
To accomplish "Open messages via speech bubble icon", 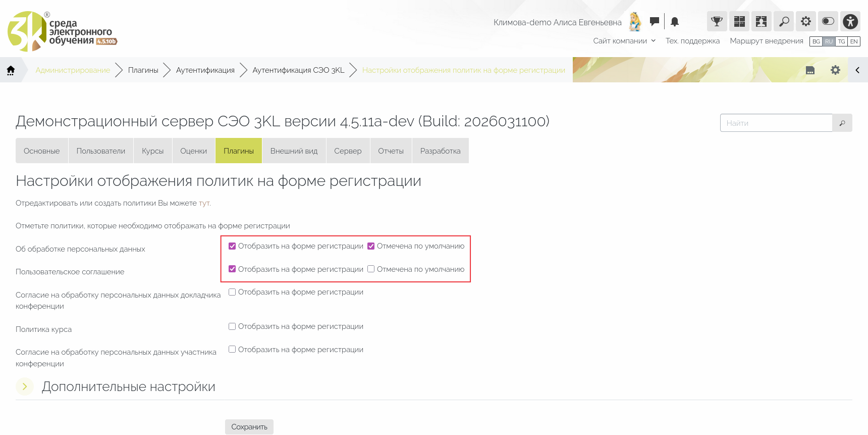I will (655, 21).
